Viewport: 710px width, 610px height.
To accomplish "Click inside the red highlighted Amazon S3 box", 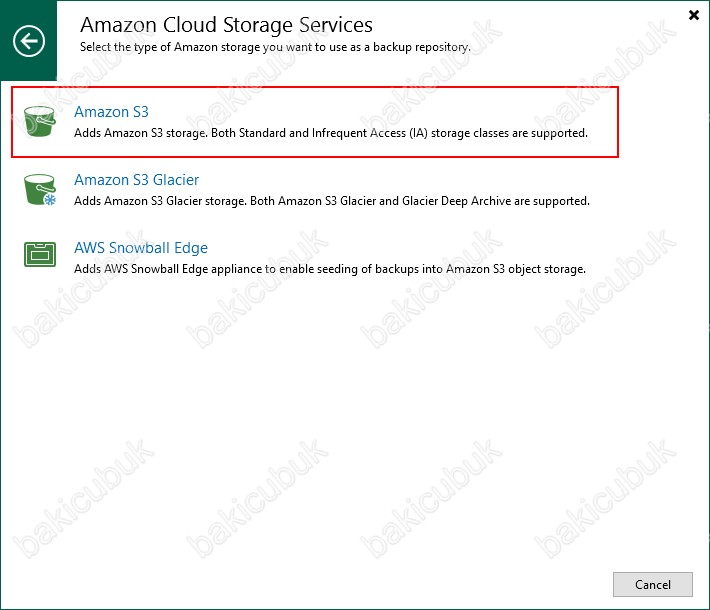I will point(315,122).
